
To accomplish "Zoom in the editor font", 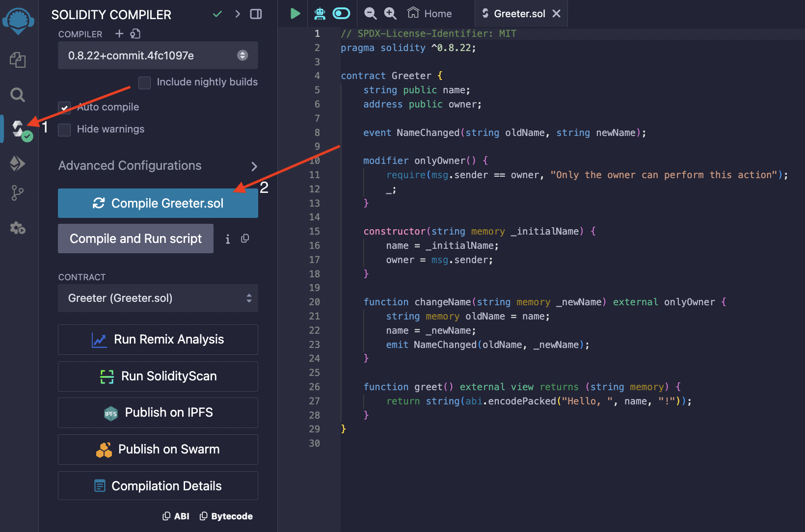I will 390,14.
